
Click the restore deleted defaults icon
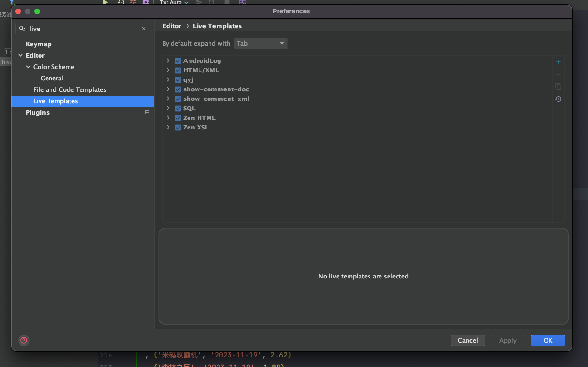(x=558, y=99)
